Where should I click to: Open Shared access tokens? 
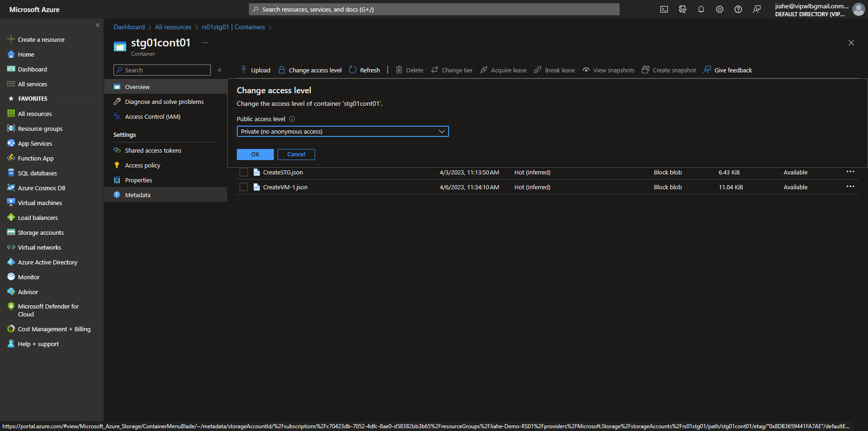click(x=165, y=150)
